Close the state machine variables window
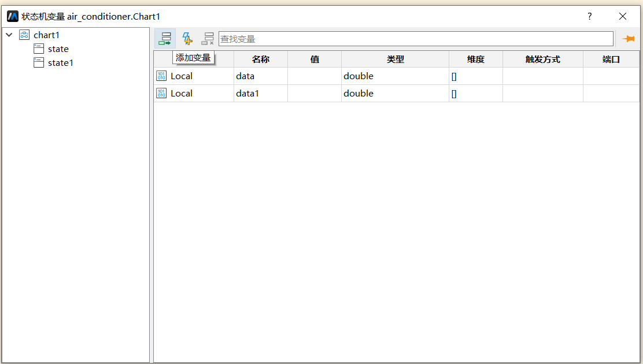643x364 pixels. pos(623,16)
